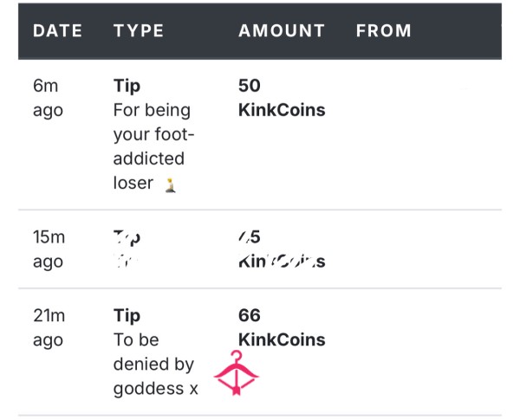Click the bold 'Tip' label in the 6m ago row
Screen dimensions: 520x420
coord(127,86)
